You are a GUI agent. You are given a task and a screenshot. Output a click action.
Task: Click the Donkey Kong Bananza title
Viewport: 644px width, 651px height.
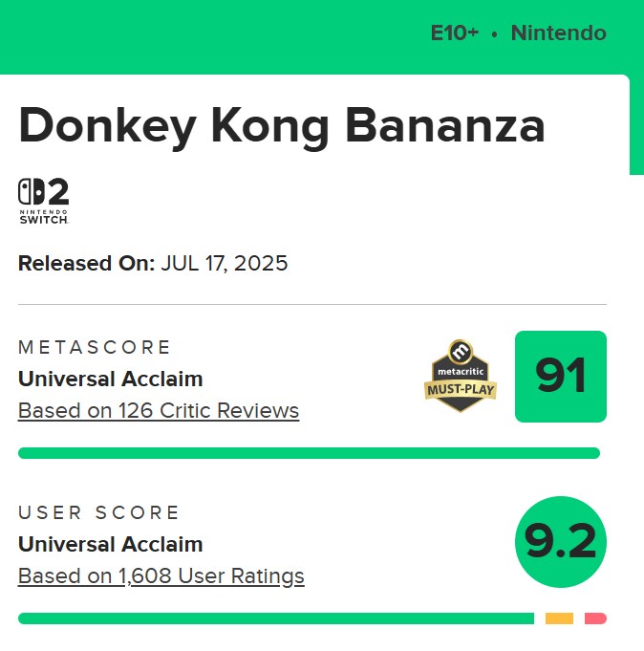[282, 127]
